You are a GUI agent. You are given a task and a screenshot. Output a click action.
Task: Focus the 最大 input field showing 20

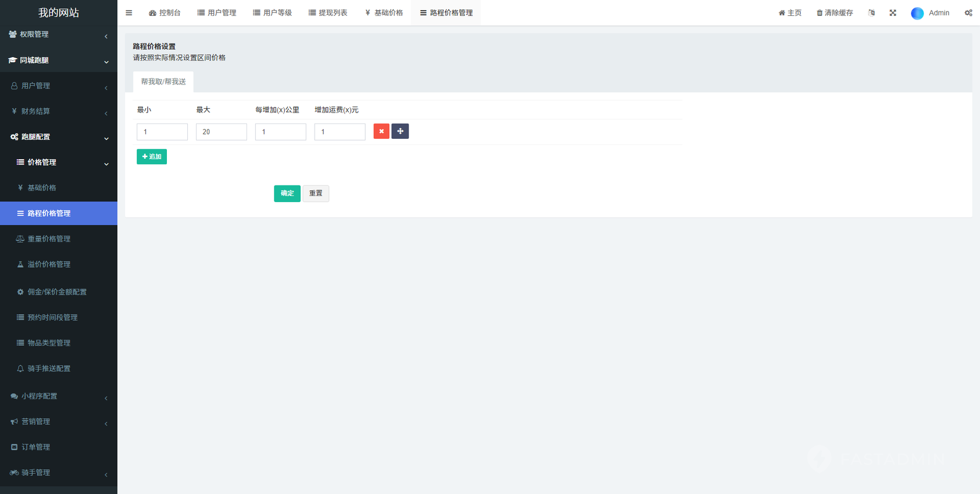tap(221, 132)
